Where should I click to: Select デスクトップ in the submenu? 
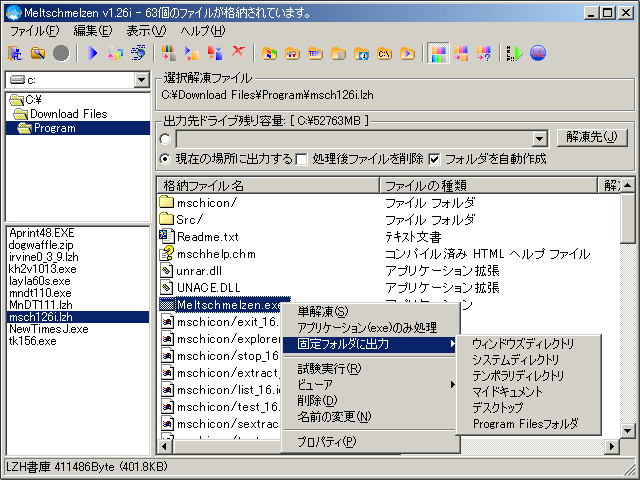click(x=528, y=408)
